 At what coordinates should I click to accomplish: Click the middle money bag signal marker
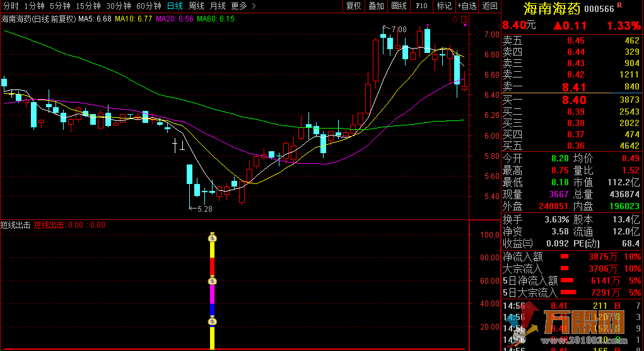pyautogui.click(x=213, y=281)
